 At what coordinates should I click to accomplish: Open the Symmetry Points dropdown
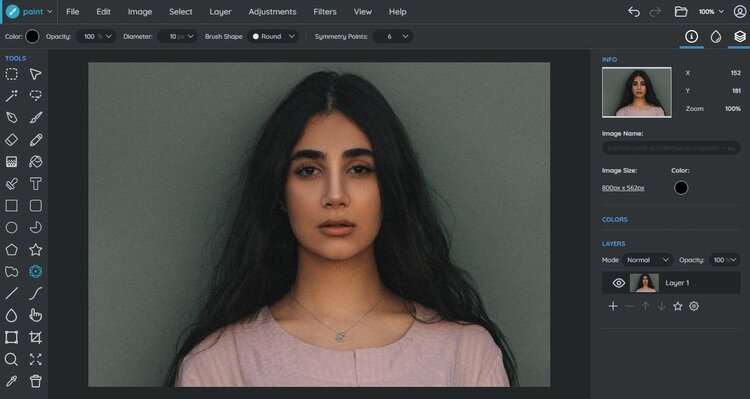coord(393,36)
